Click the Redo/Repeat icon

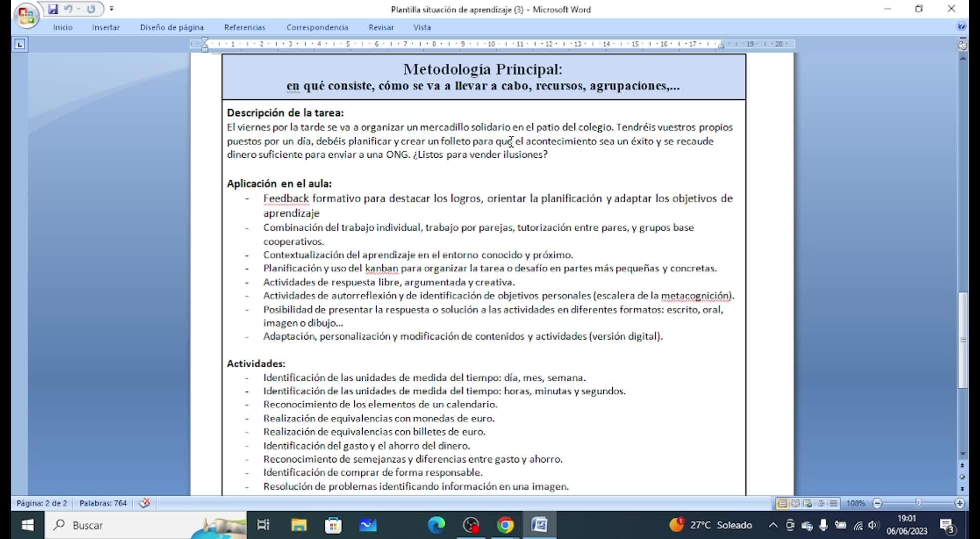point(91,9)
